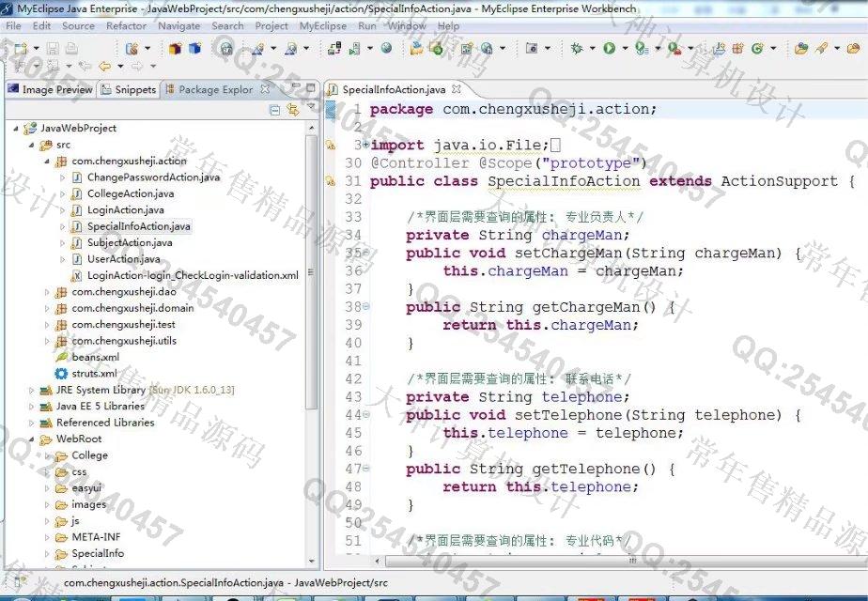Screen dimensions: 868x601
Task: Click the editor horizontal scrollbar
Action: pos(626,561)
